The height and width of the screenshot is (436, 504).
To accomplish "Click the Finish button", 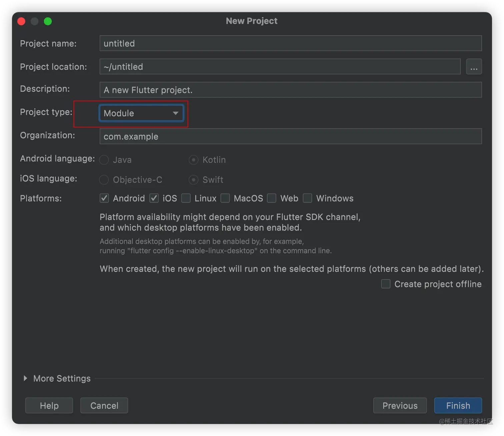I will point(458,405).
